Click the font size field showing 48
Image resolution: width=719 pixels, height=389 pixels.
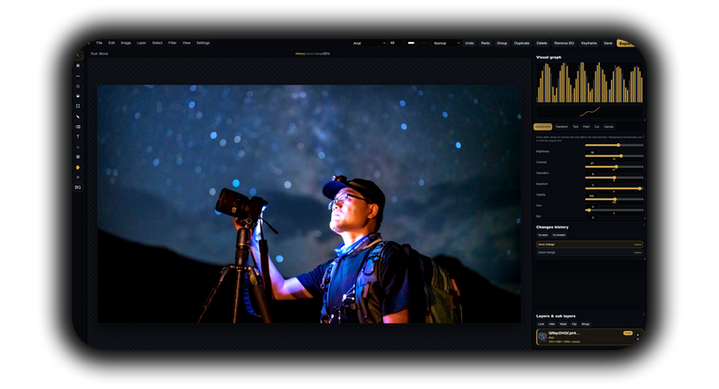(x=395, y=43)
